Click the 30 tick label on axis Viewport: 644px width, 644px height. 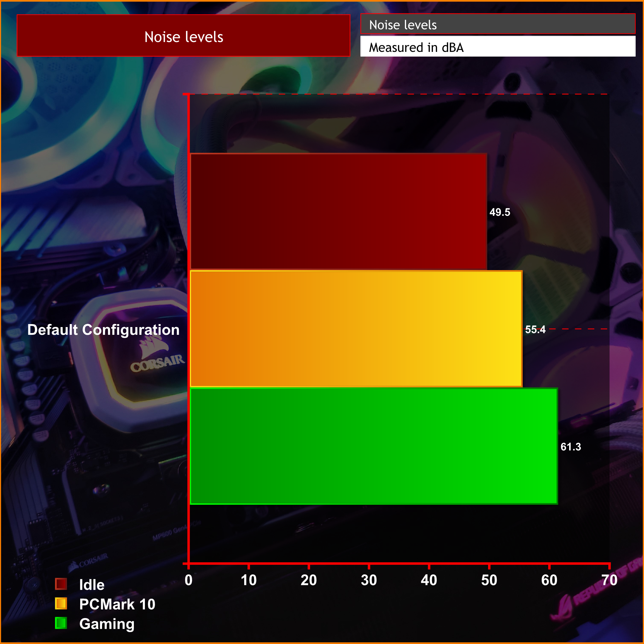(369, 580)
